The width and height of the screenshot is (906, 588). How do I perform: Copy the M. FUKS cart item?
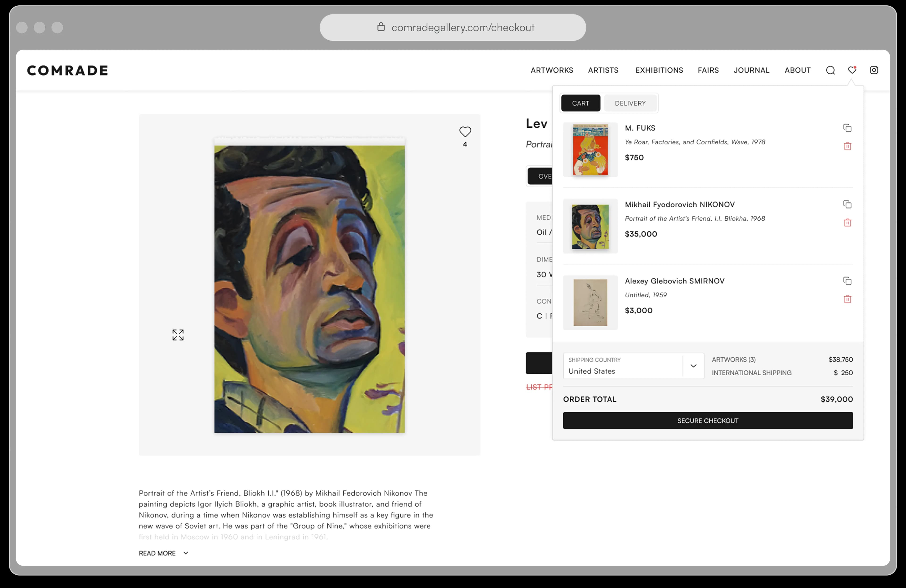(x=847, y=128)
